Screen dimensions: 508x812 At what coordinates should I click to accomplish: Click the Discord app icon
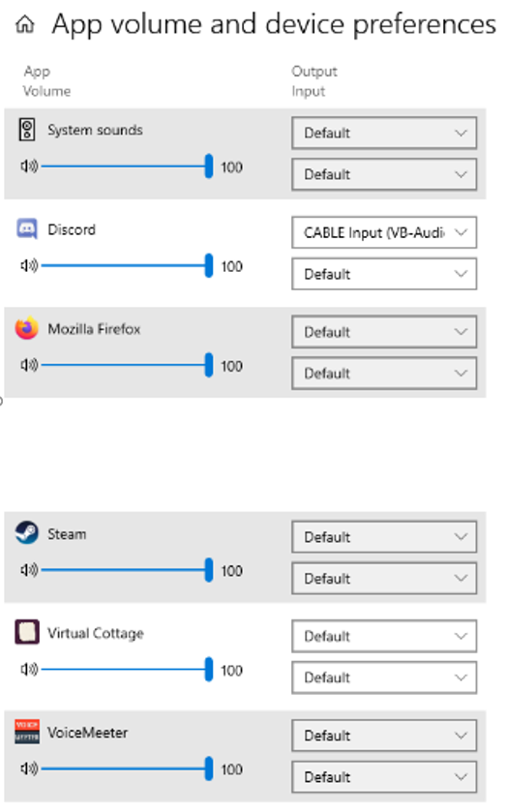[27, 228]
